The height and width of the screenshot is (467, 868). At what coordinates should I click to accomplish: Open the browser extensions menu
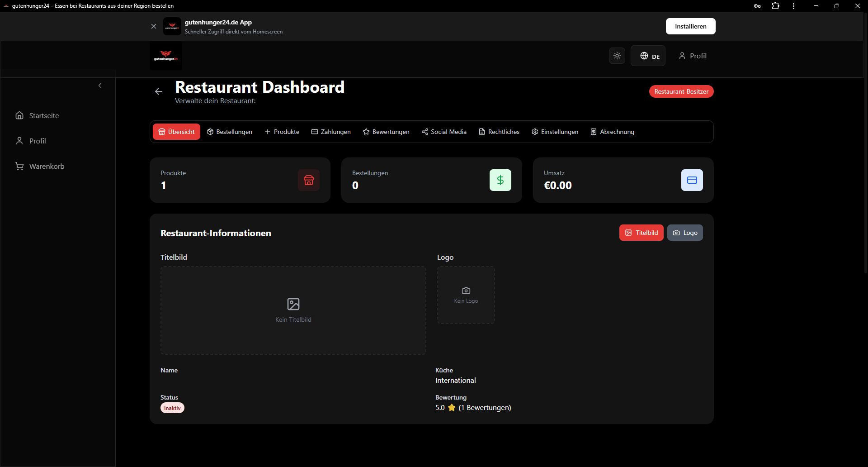(x=775, y=6)
